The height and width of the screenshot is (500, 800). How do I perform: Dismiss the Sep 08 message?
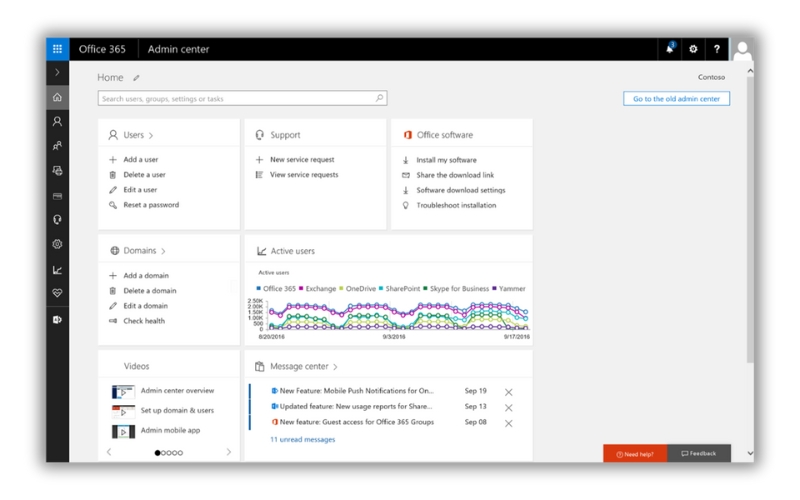(x=509, y=423)
